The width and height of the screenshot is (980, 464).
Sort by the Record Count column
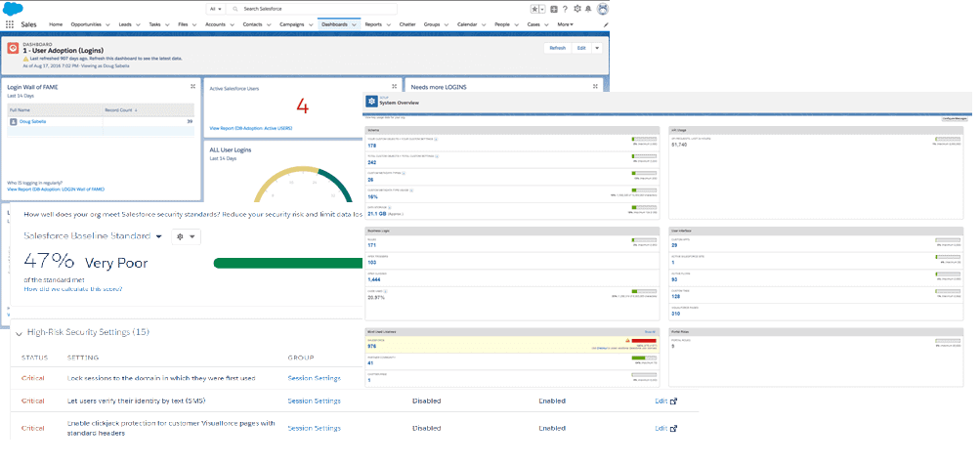point(149,110)
